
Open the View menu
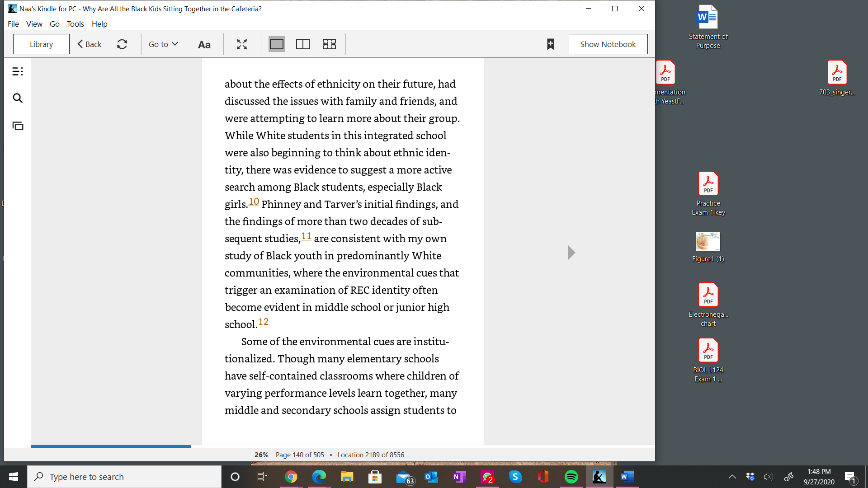[x=34, y=24]
